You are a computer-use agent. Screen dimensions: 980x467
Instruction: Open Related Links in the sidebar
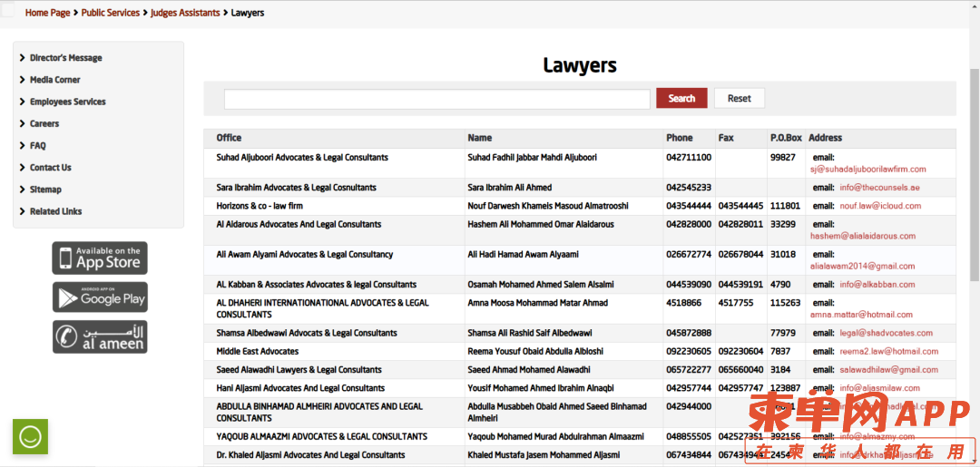coord(55,211)
